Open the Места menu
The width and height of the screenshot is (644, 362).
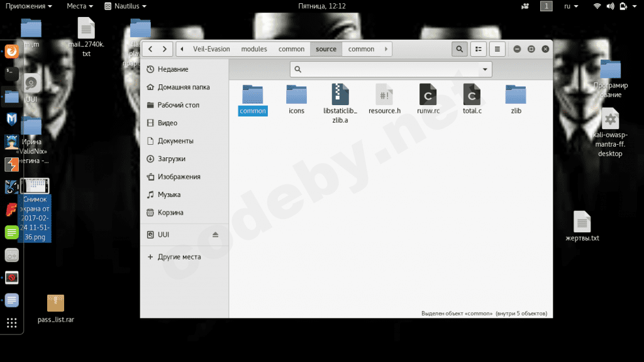click(x=80, y=6)
